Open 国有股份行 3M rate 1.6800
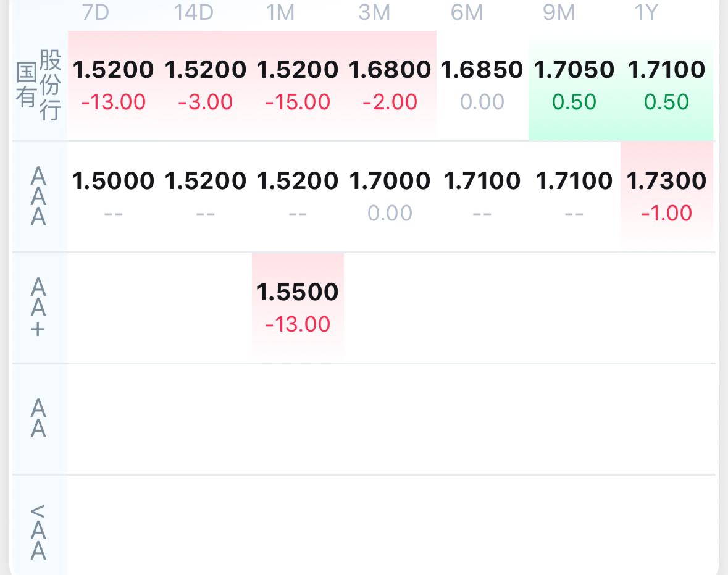This screenshot has height=575, width=728. point(390,70)
